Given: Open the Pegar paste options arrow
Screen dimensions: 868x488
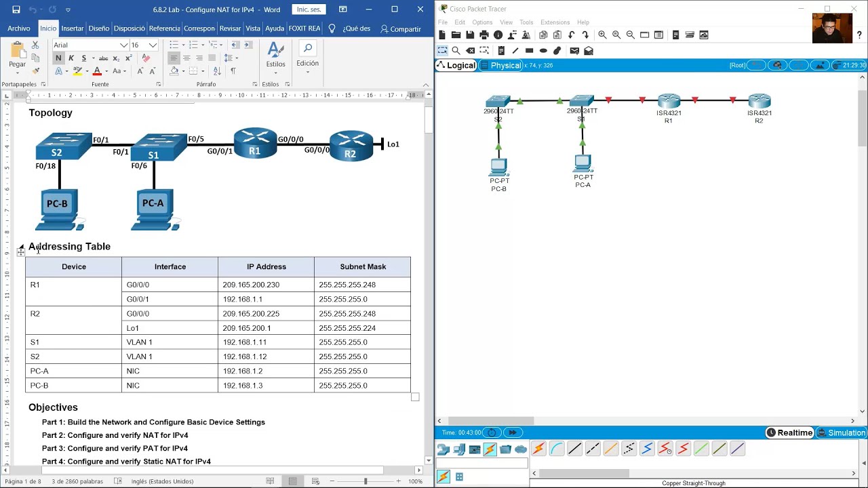Looking at the screenshot, I should (x=18, y=73).
